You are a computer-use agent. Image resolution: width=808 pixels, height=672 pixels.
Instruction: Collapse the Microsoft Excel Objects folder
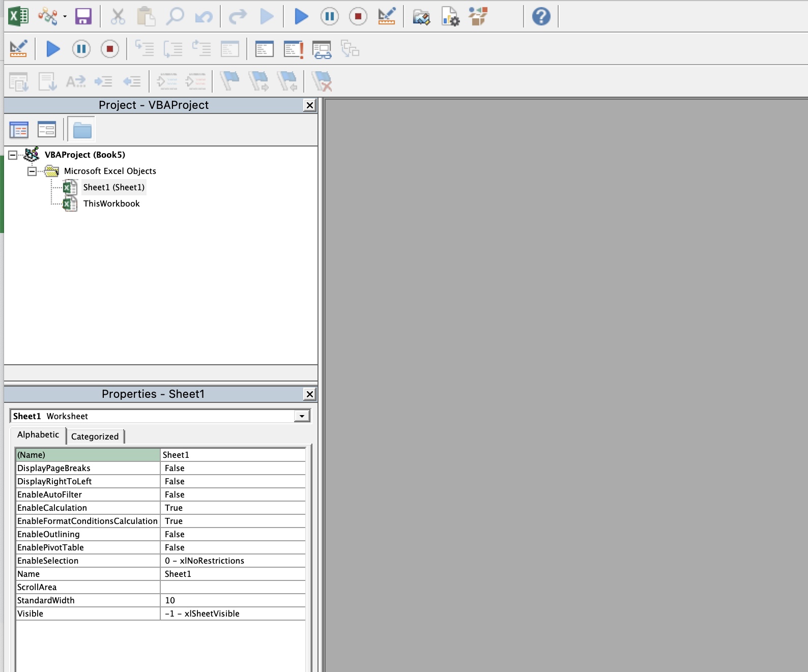[x=32, y=171]
